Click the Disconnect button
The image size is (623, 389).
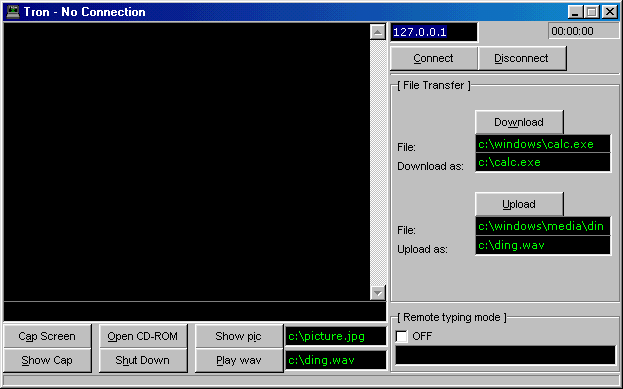pyautogui.click(x=522, y=58)
